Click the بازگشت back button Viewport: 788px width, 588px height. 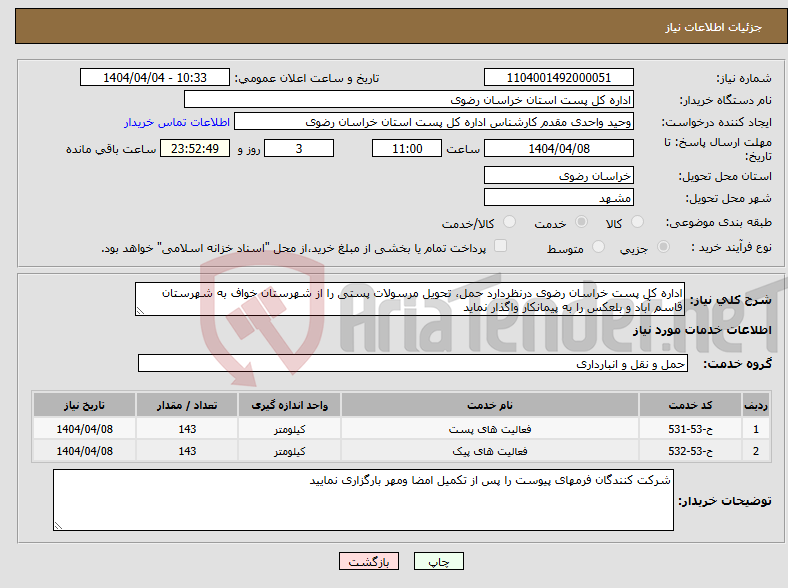tap(369, 561)
